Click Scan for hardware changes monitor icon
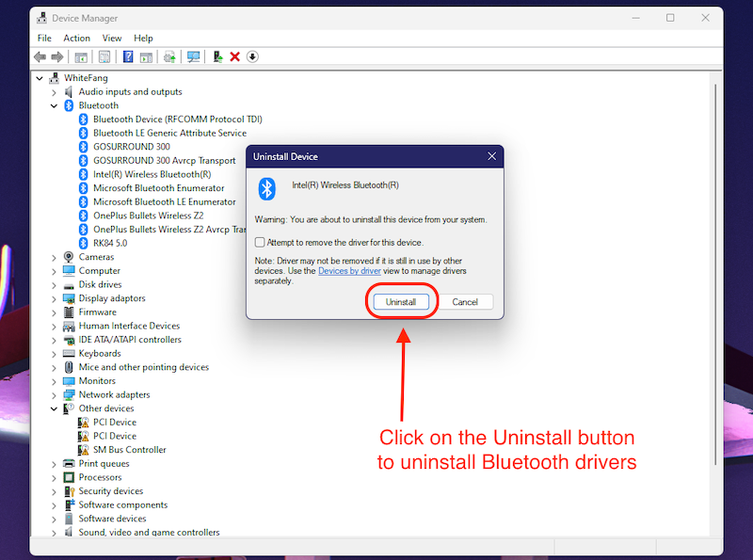Screen dimensions: 753x560 (x=194, y=57)
